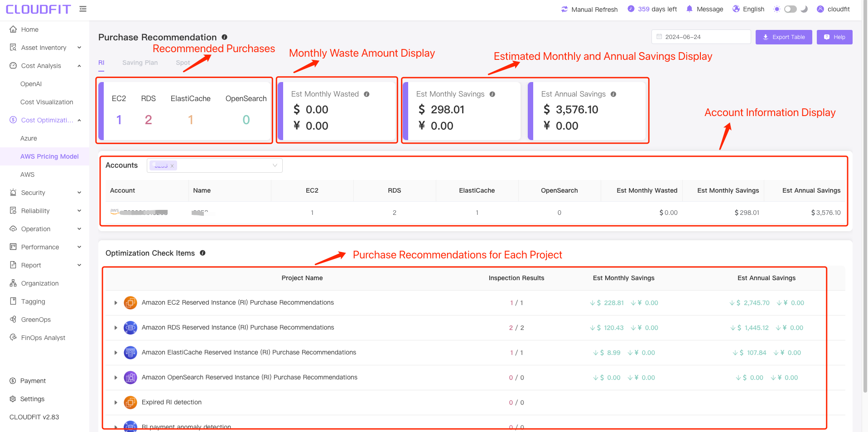Viewport: 868px width, 432px height.
Task: Click the CLOUDFIT logo
Action: click(39, 9)
